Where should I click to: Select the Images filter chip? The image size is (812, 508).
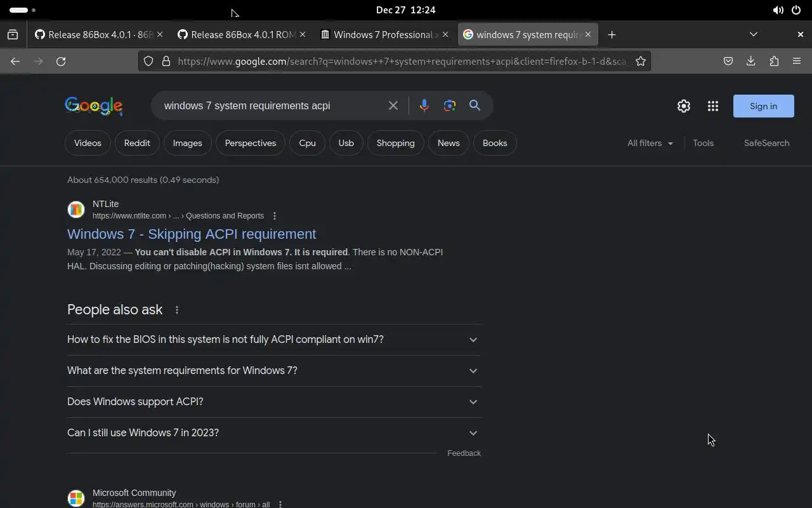187,143
